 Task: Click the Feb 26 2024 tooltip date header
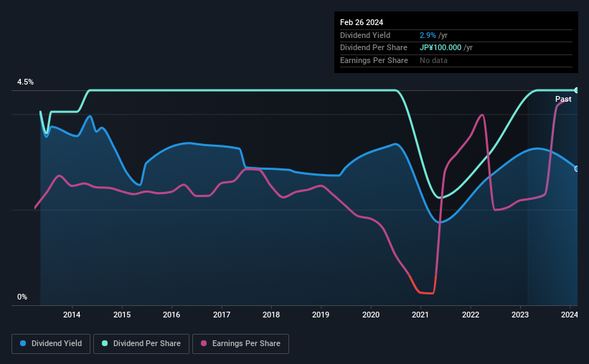[x=362, y=22]
